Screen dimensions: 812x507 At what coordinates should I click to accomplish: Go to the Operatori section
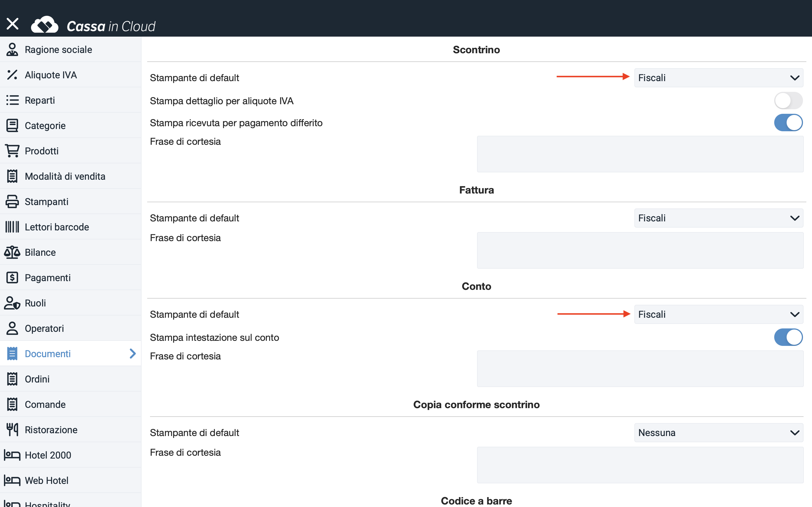pos(44,328)
